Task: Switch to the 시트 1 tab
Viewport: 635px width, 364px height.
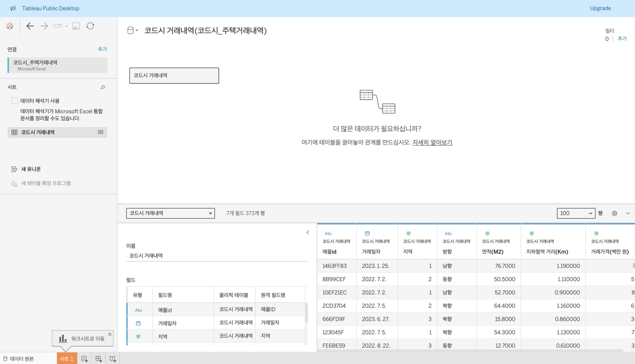Action: tap(67, 359)
